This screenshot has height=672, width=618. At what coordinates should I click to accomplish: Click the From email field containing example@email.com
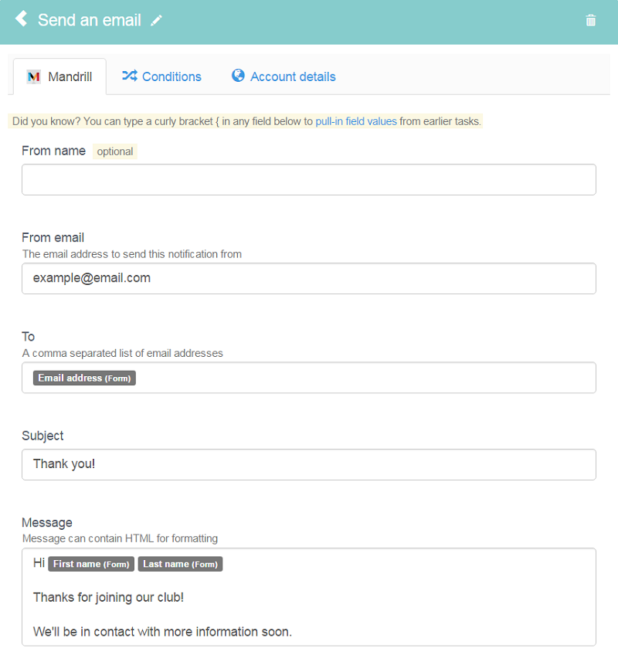(x=308, y=279)
